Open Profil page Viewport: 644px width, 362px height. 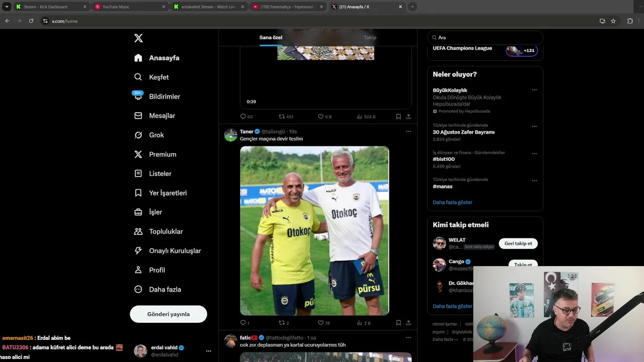(x=149, y=270)
